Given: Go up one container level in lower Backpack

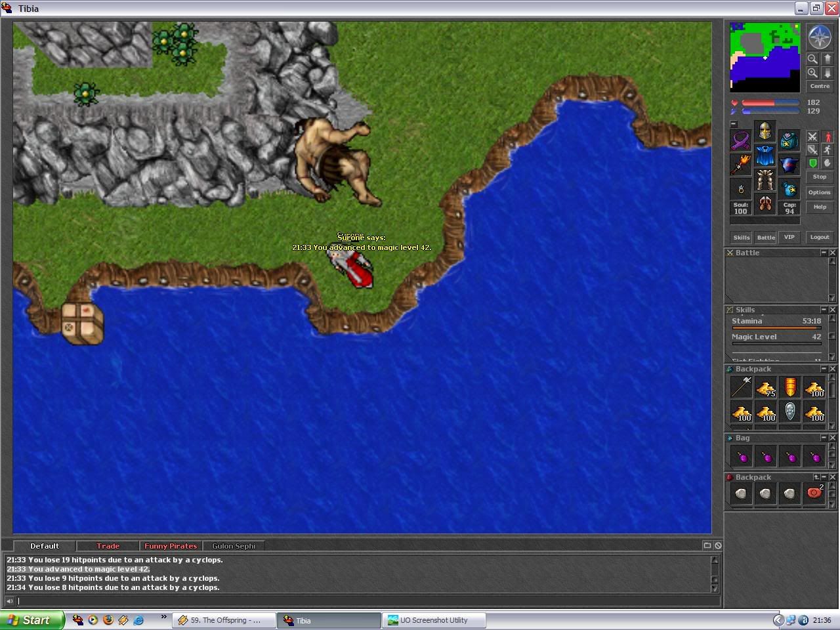Looking at the screenshot, I should click(x=816, y=477).
